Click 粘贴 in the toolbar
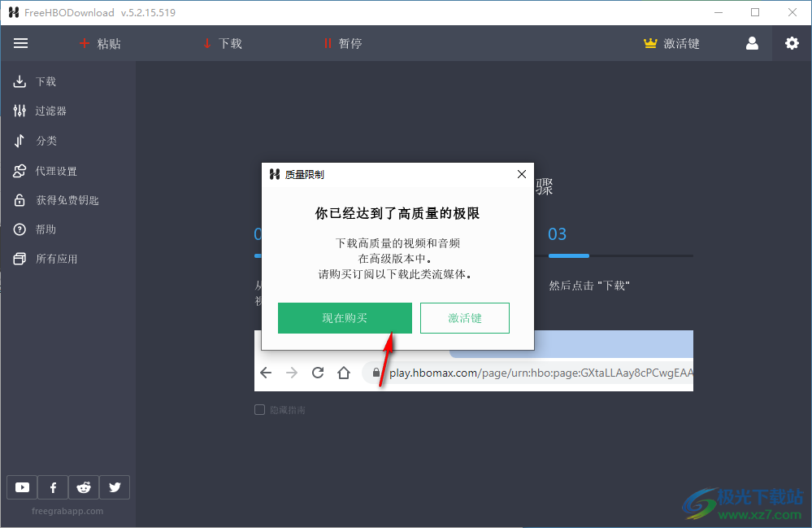 109,43
